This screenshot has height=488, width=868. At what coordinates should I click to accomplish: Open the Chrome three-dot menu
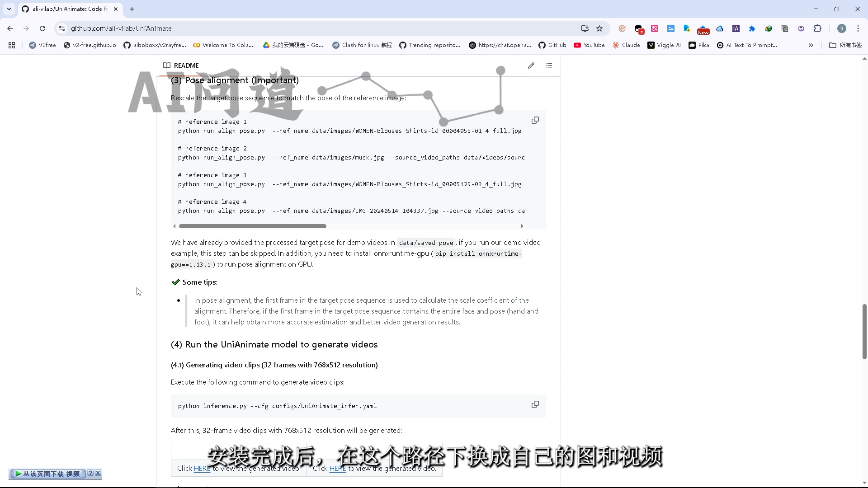coord(858,28)
